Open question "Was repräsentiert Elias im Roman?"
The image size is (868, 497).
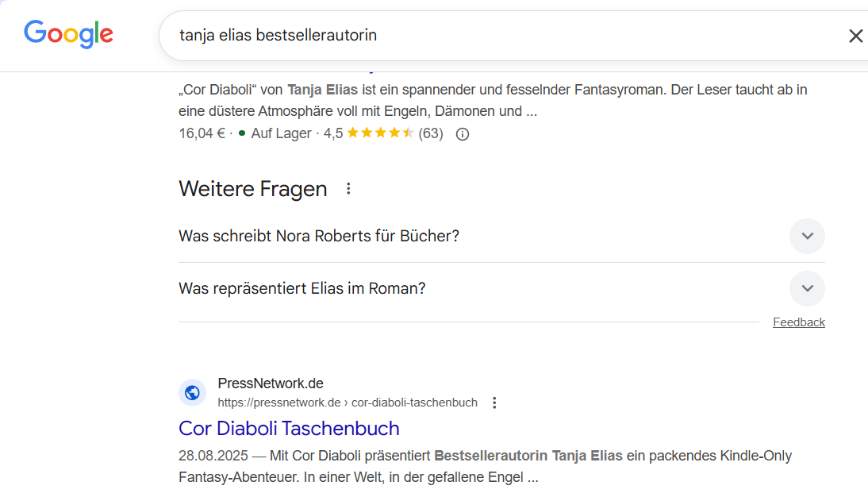pos(302,289)
